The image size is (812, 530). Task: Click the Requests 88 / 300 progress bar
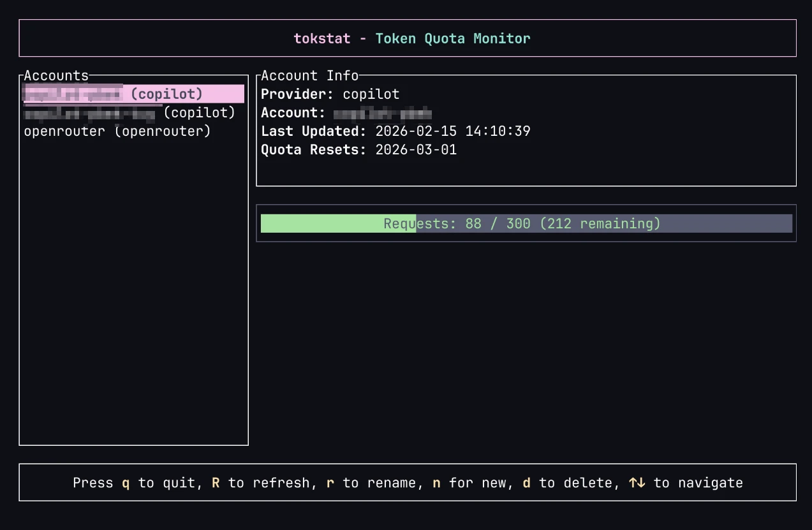click(x=526, y=223)
